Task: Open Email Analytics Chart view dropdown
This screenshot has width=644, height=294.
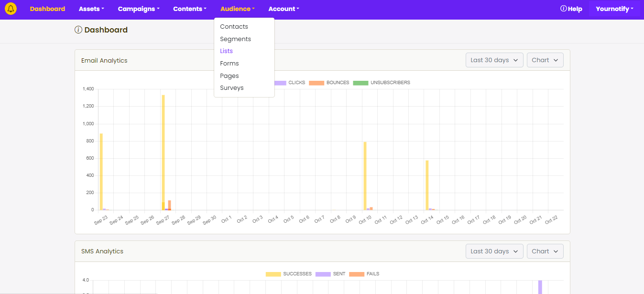Action: 545,60
